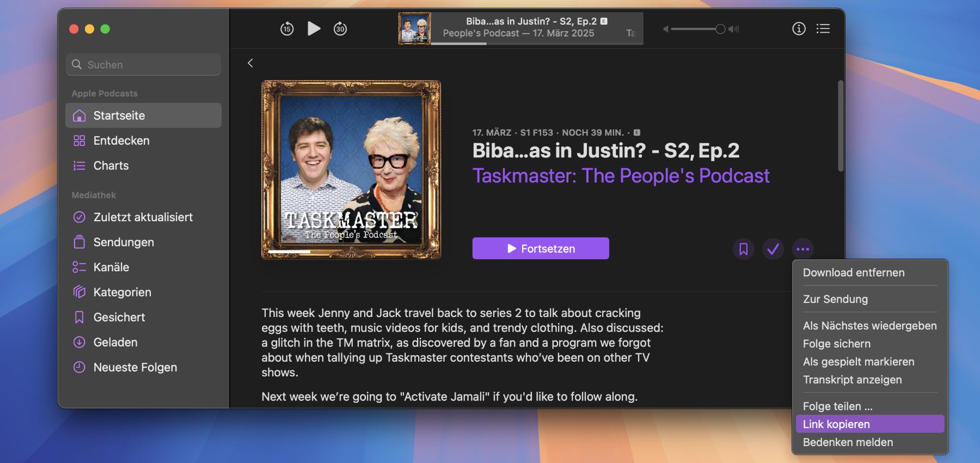Toggle the played checkmark button

pyautogui.click(x=773, y=249)
